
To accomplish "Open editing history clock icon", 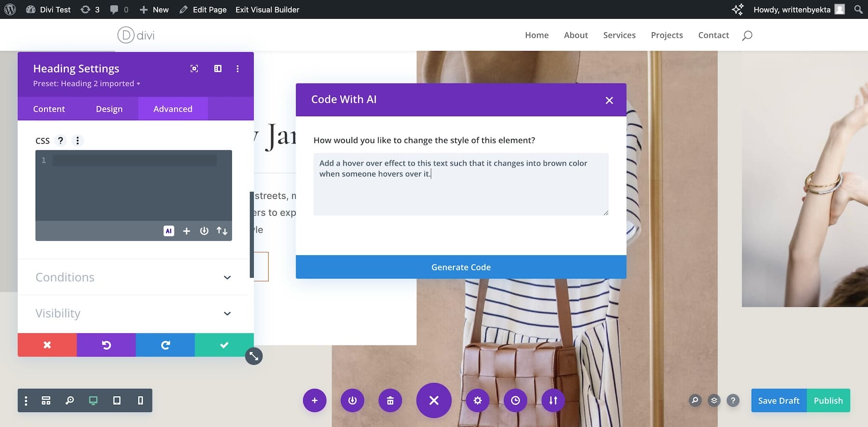I will click(x=515, y=400).
